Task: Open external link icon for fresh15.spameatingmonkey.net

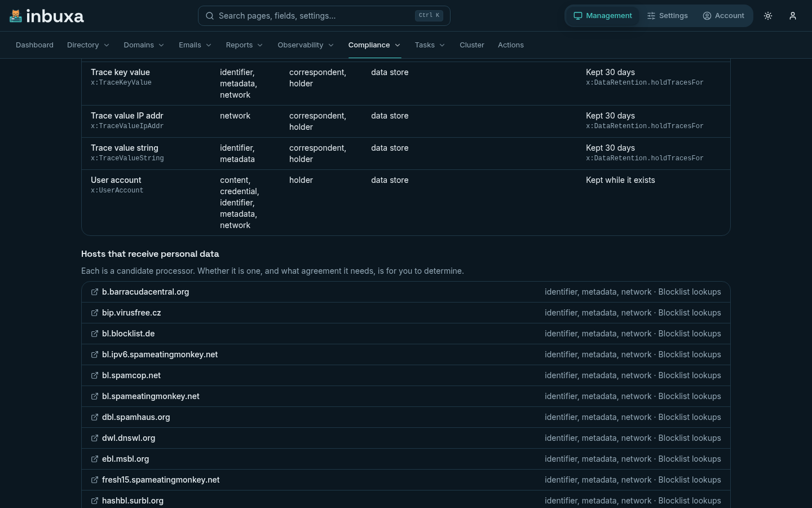Action: coord(95,480)
